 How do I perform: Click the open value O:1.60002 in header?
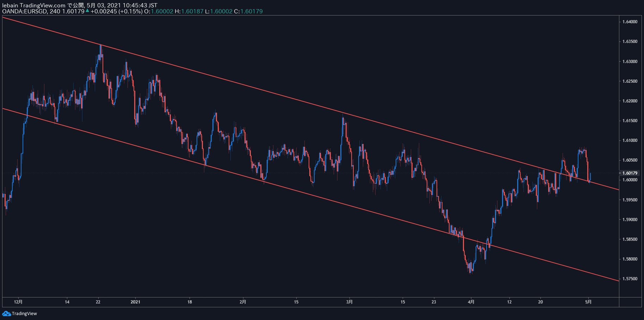pyautogui.click(x=159, y=11)
